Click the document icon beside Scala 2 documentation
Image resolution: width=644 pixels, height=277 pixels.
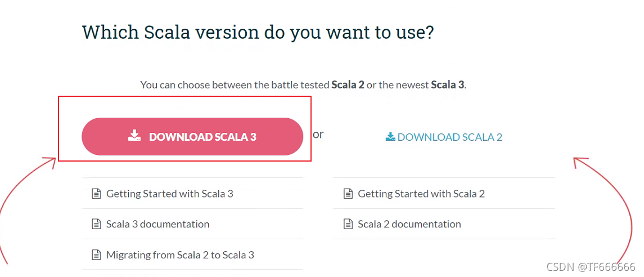click(x=348, y=224)
